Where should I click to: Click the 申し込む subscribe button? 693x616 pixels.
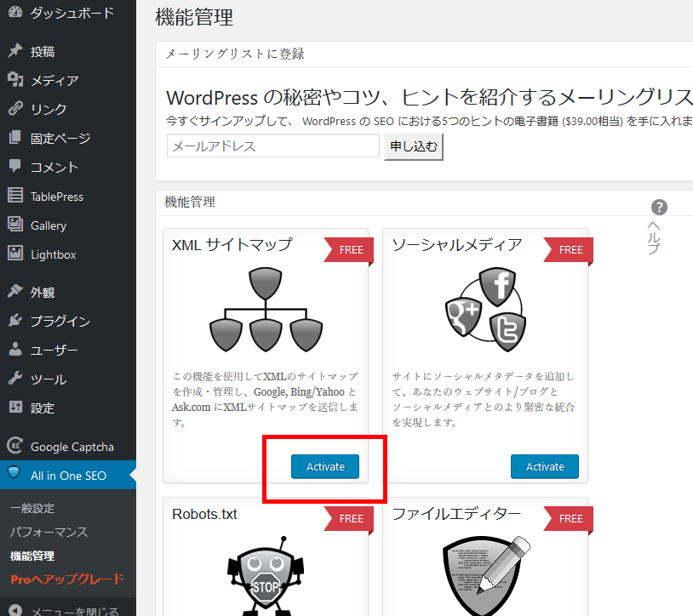coord(414,146)
